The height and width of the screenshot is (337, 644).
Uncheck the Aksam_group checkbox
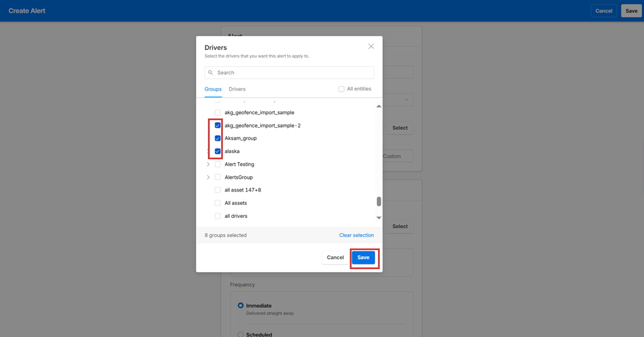218,139
